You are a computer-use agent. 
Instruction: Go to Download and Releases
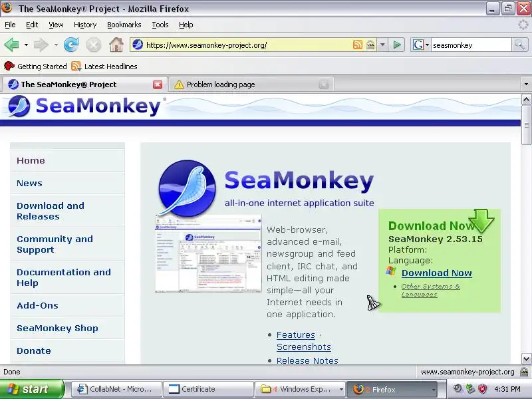pyautogui.click(x=51, y=211)
